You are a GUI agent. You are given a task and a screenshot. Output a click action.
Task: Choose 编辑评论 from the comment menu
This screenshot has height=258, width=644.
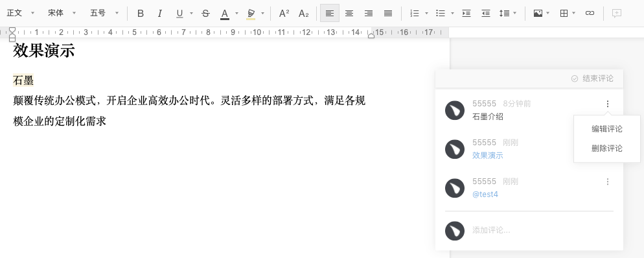coord(606,129)
